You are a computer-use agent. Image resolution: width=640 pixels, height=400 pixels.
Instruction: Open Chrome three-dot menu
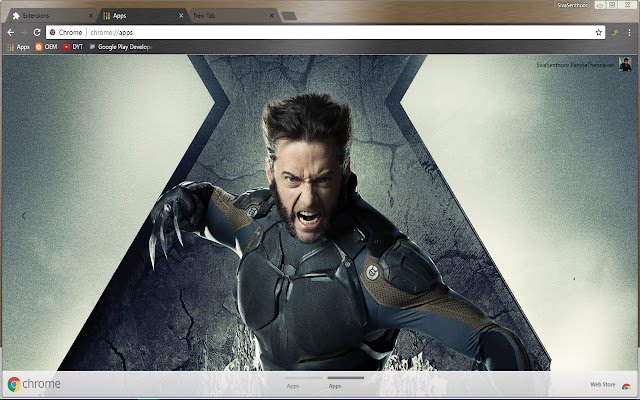629,32
